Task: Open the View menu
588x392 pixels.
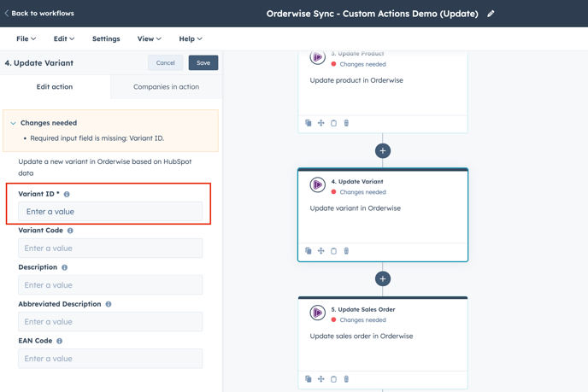Action: tap(150, 38)
